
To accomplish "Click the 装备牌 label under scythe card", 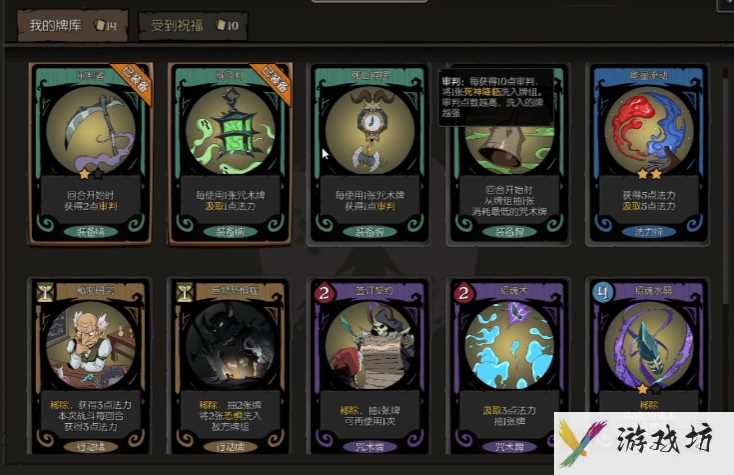I will point(91,232).
